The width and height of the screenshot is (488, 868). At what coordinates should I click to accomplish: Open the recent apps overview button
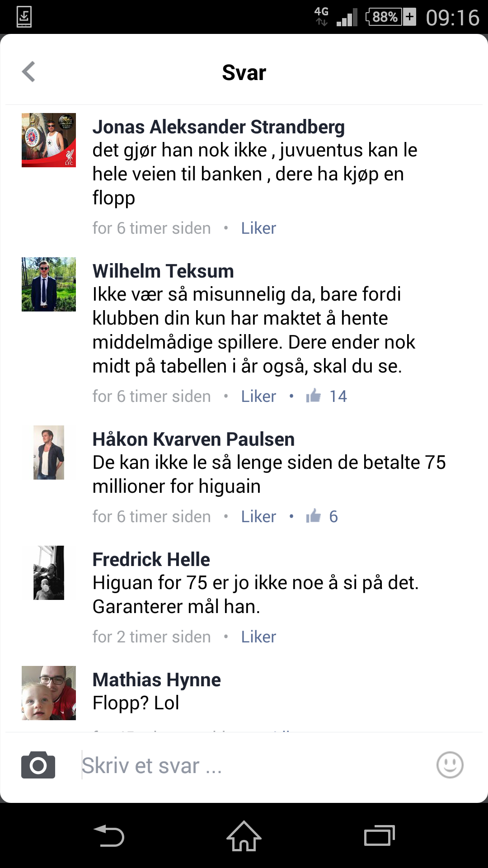coord(380,836)
